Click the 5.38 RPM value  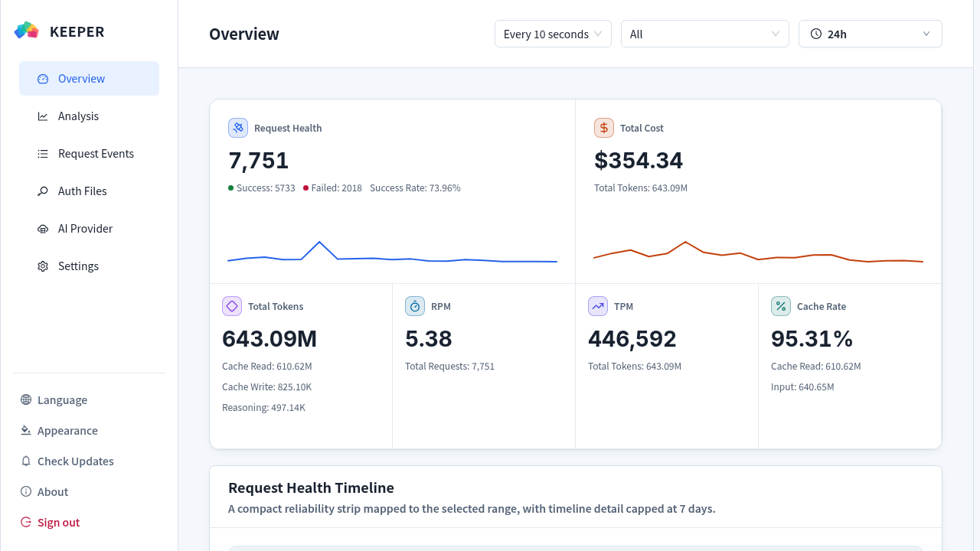coord(429,339)
